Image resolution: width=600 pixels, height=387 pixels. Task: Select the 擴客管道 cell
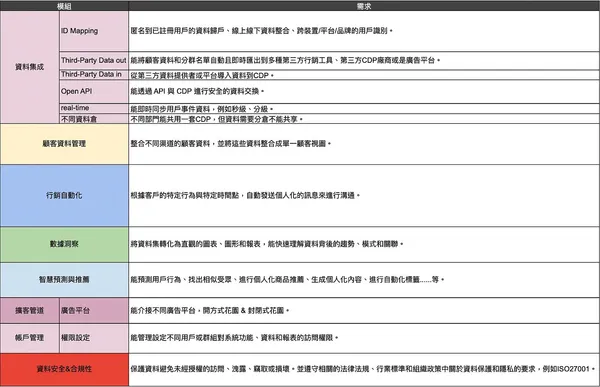29,310
